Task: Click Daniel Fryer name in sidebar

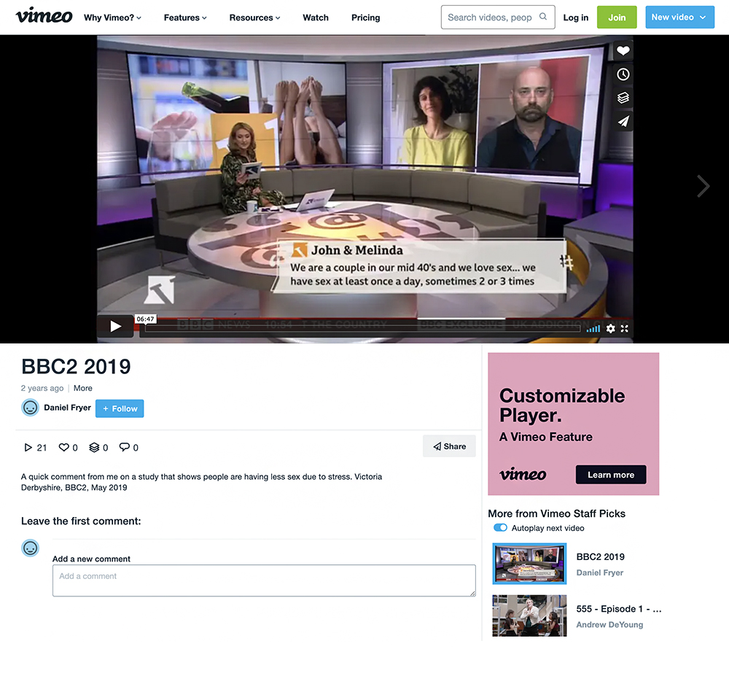Action: 600,572
